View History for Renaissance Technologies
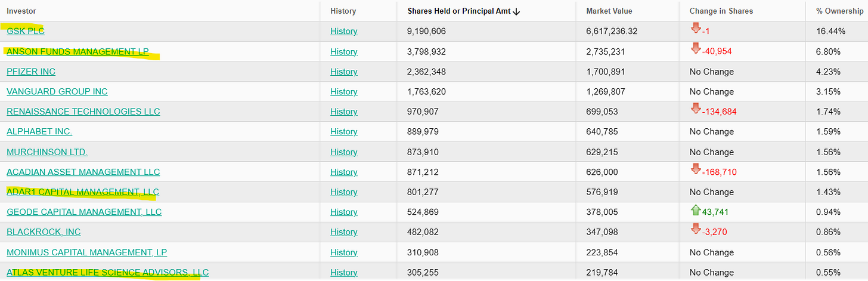The image size is (868, 281). [344, 112]
